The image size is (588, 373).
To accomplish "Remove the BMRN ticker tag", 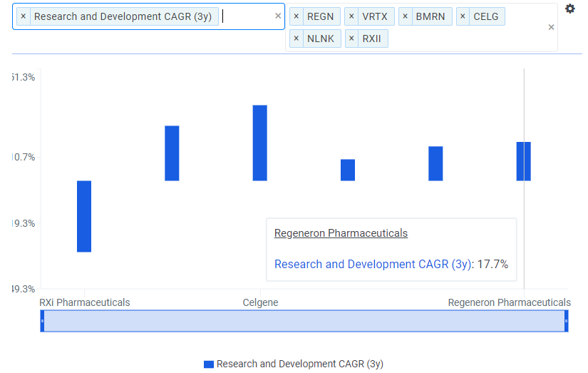I will pos(405,16).
